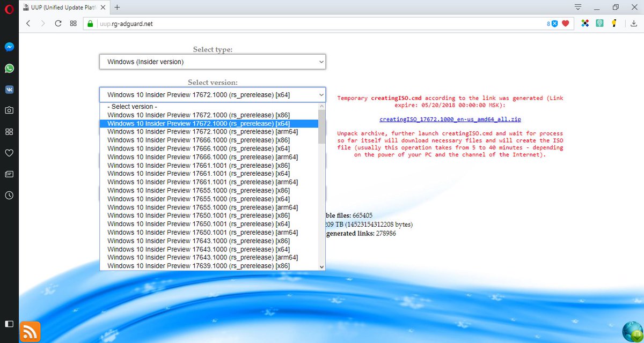Select 17655.1000 [x86] version option
This screenshot has height=343, width=644.
tap(209, 190)
